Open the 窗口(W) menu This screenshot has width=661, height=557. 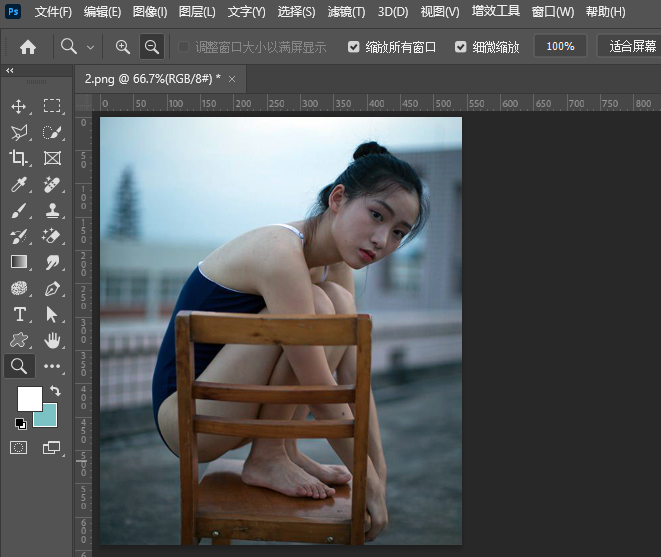[x=553, y=12]
